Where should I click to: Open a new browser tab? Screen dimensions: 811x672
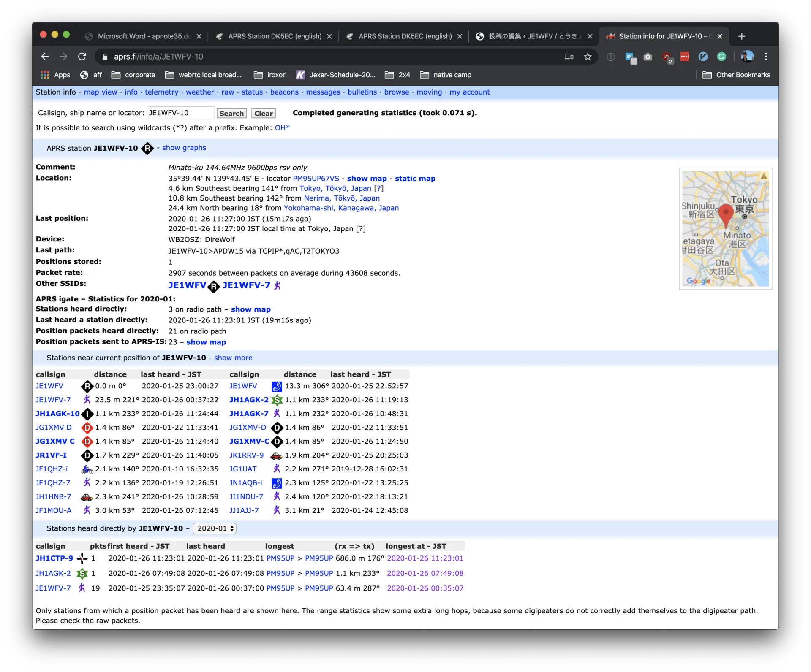742,36
